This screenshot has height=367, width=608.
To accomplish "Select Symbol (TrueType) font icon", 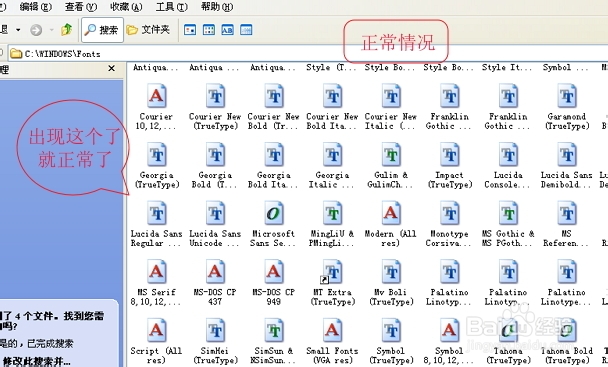I will (x=391, y=330).
